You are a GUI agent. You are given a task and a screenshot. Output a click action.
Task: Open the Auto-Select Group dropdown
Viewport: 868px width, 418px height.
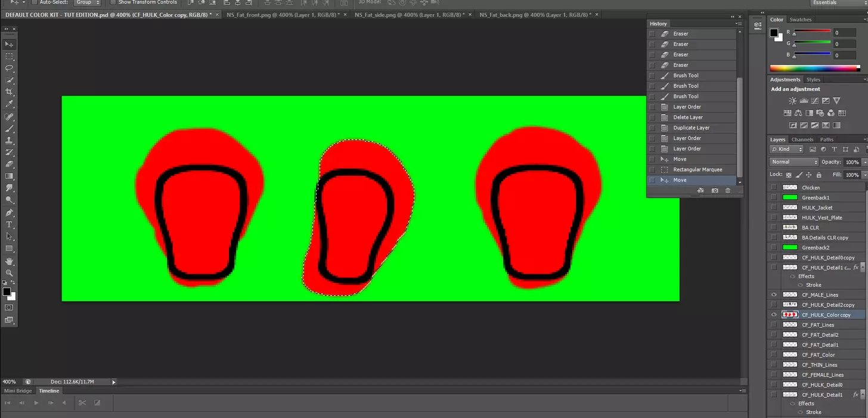[x=87, y=2]
